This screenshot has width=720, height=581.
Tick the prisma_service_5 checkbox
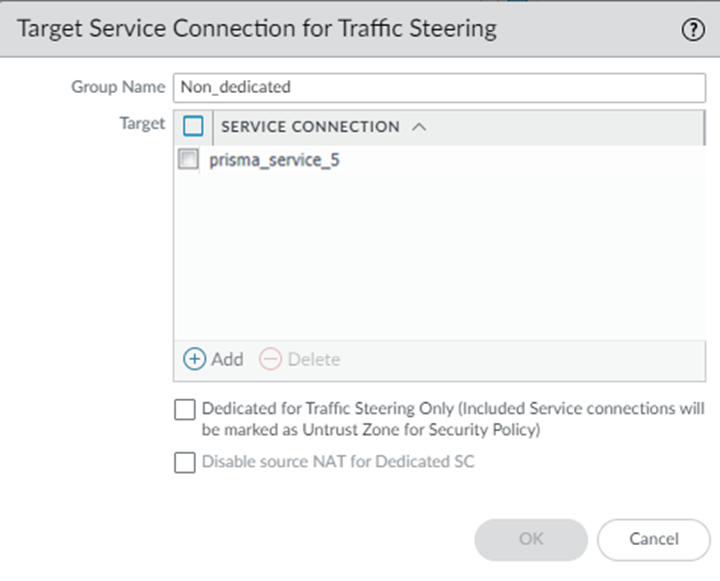188,159
